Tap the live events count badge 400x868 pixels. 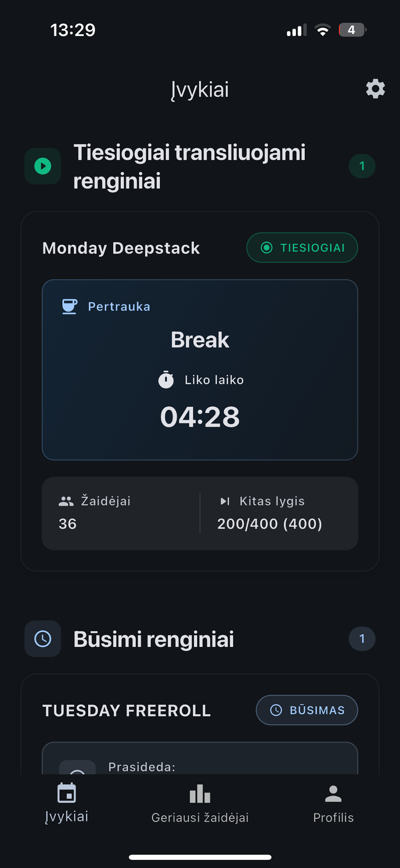tap(362, 166)
